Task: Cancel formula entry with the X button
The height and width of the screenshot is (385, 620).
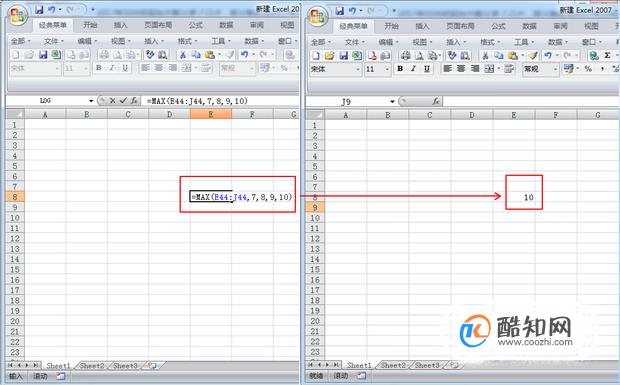Action: coord(112,101)
